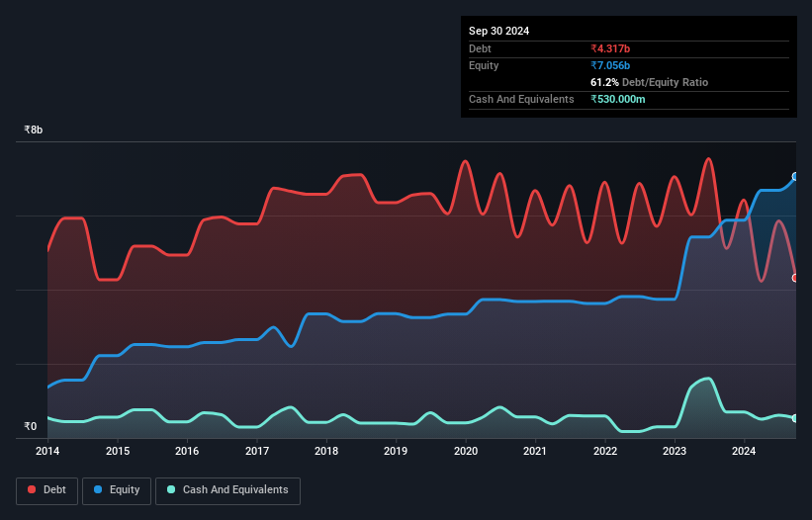The image size is (812, 520).
Task: Click the ₹4.317b debt value
Action: (610, 48)
